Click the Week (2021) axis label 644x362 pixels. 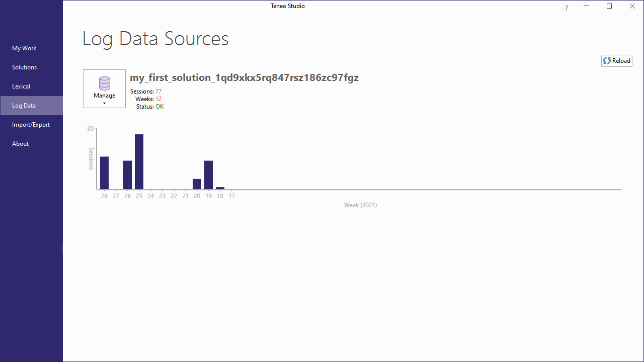tap(360, 205)
